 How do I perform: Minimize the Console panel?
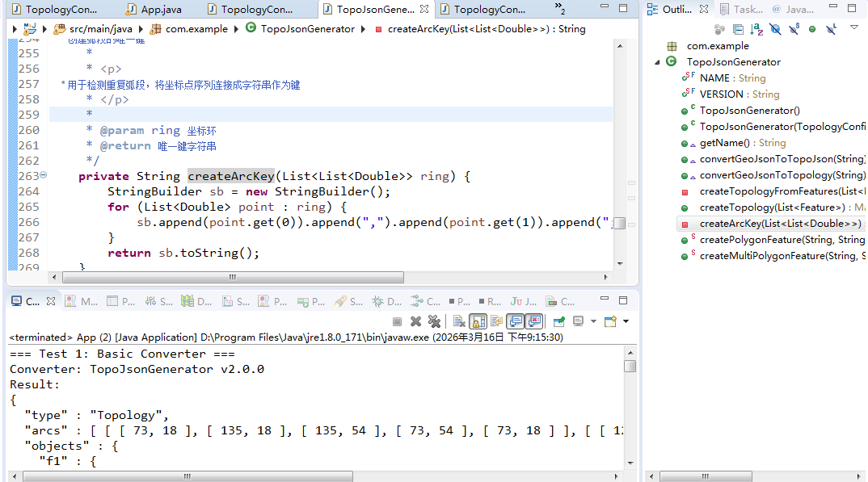coord(605,299)
